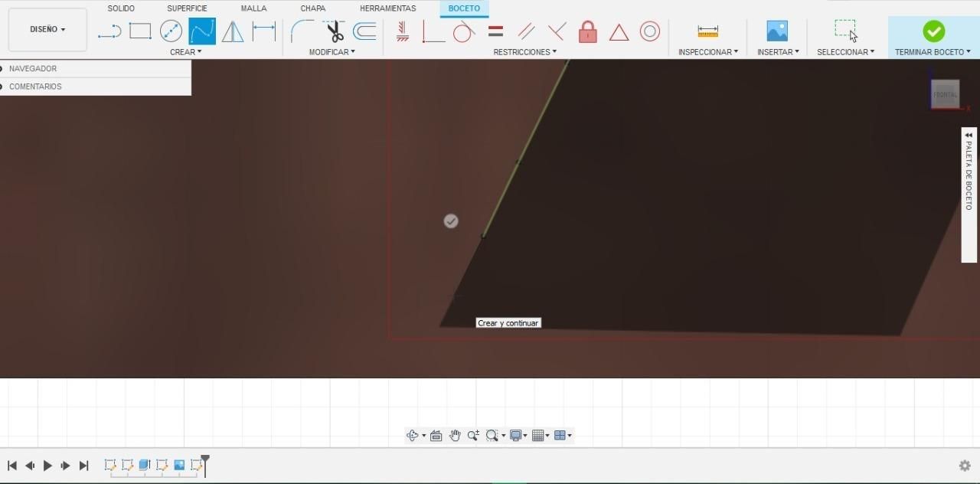Switch to the SUPERFICIE tab
Screen dimensions: 980x484
pyautogui.click(x=187, y=8)
